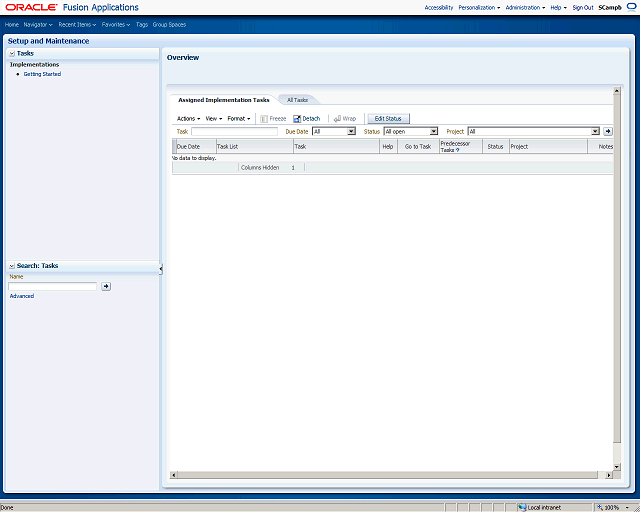Click the vertical scrollbar up arrow
The width and height of the screenshot is (640, 512).
(617, 90)
